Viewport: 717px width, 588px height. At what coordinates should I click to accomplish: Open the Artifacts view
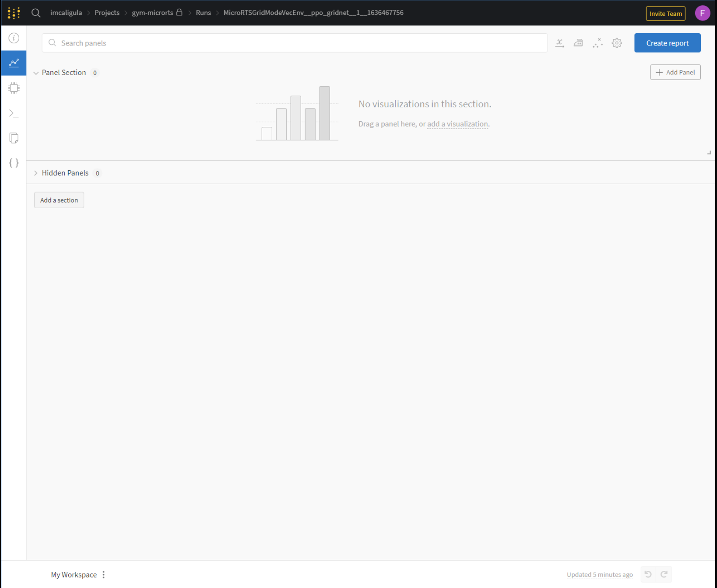(14, 163)
